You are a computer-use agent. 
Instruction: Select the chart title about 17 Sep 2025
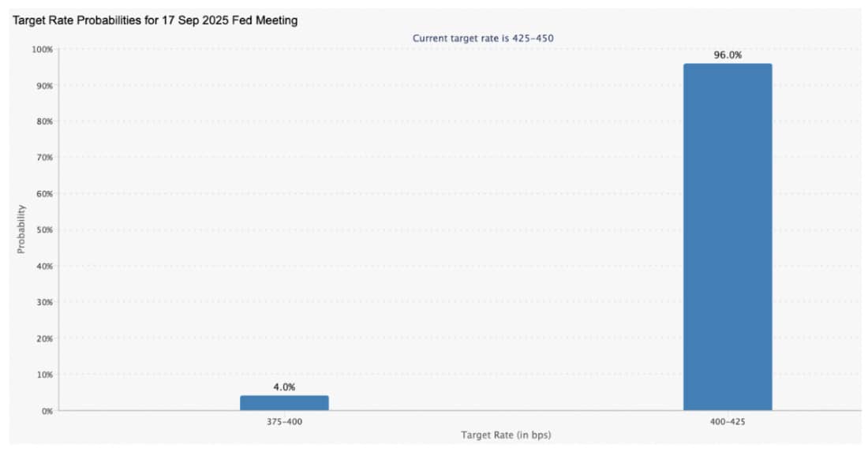point(155,21)
